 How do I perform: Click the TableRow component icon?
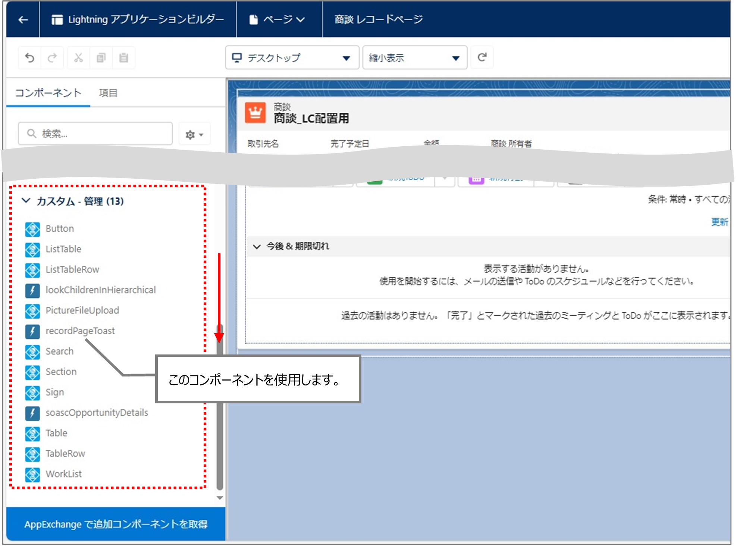click(x=32, y=454)
